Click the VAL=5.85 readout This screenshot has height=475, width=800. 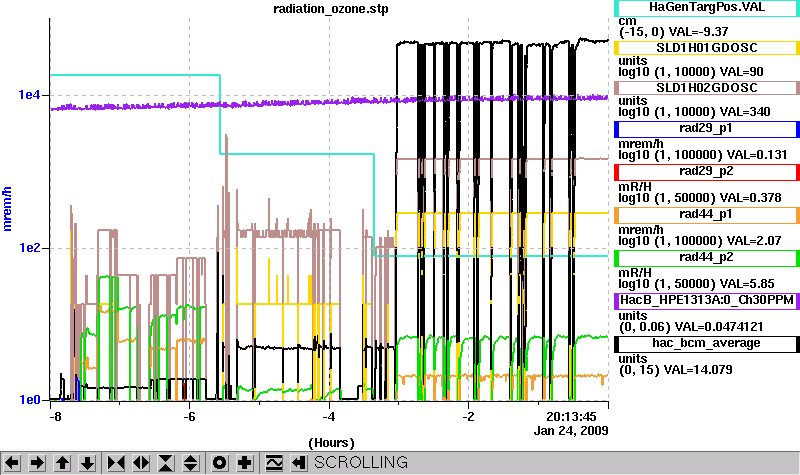coord(747,284)
